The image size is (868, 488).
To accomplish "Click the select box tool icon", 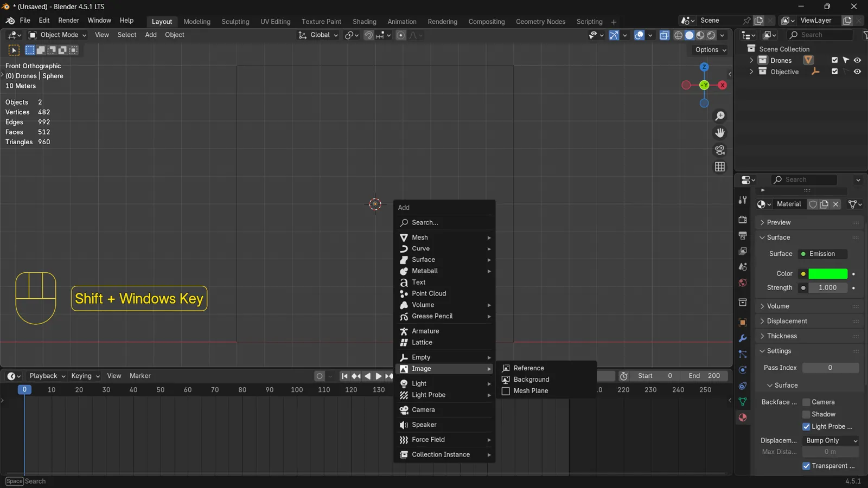I will [14, 50].
